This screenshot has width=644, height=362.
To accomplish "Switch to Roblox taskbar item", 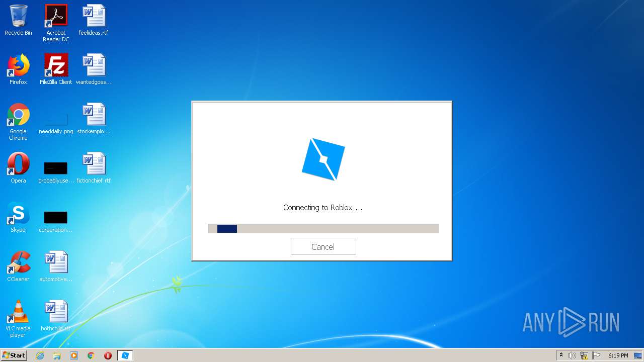I will tap(125, 355).
